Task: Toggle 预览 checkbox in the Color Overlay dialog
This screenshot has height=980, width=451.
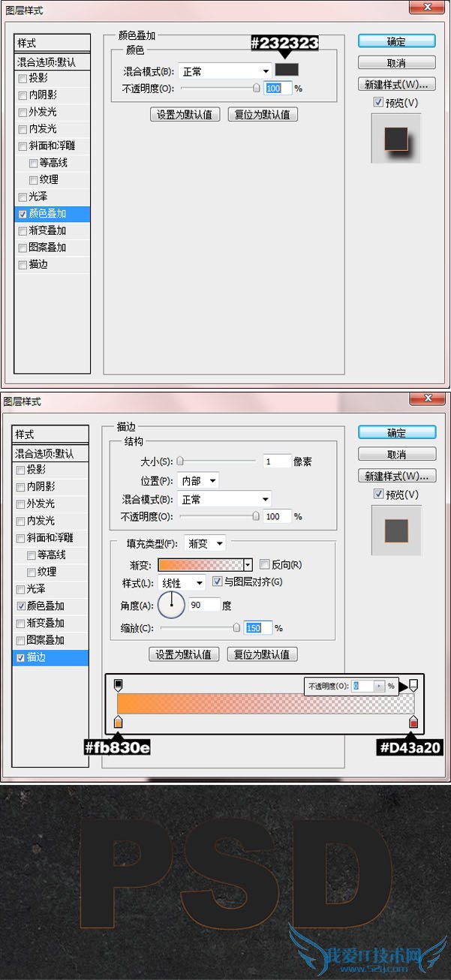Action: coord(377,102)
